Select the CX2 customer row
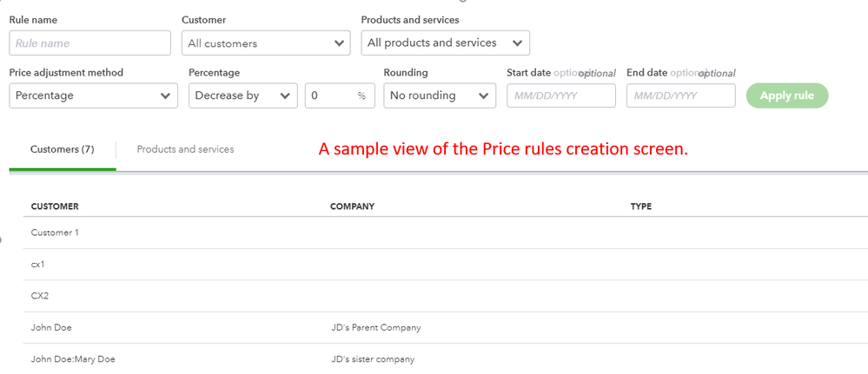Image resolution: width=868 pixels, height=374 pixels. [x=40, y=296]
